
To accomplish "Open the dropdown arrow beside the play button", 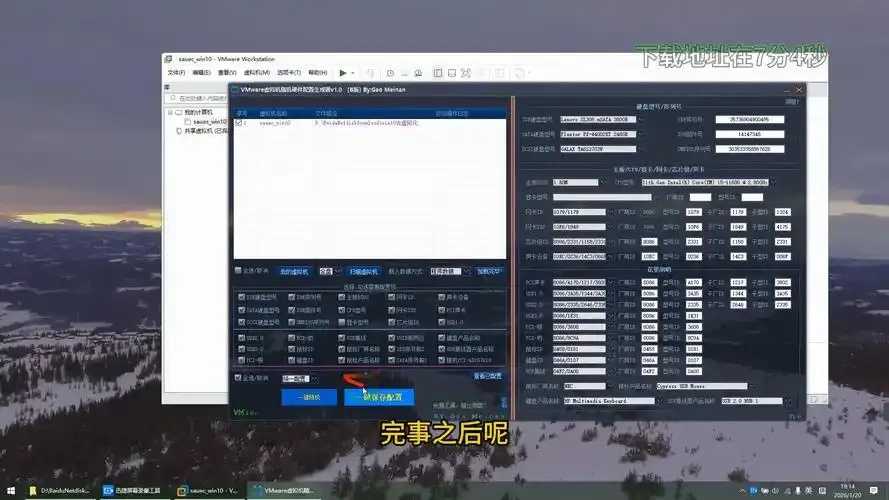I will (x=353, y=73).
